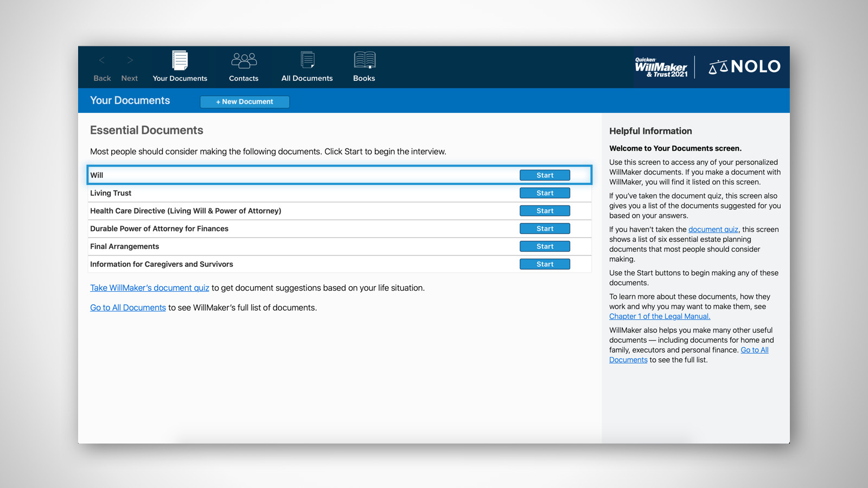Click Go to All Documents link below list

127,307
